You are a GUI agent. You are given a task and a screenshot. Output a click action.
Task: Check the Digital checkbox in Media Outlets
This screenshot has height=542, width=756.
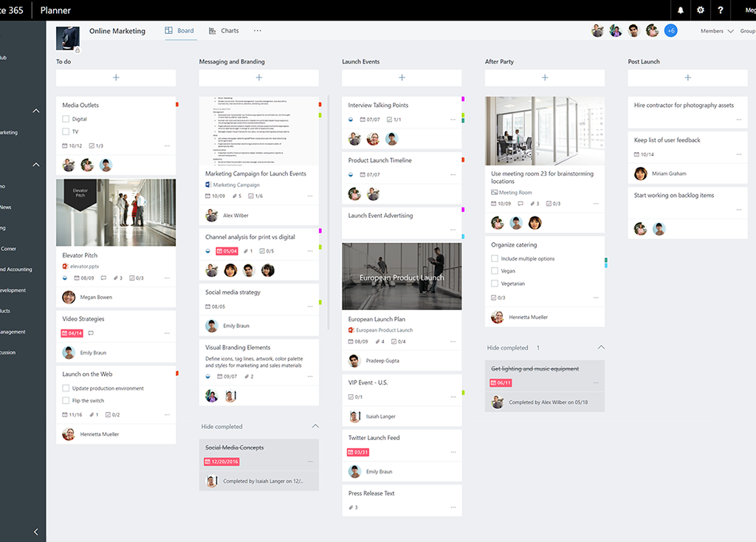click(66, 119)
